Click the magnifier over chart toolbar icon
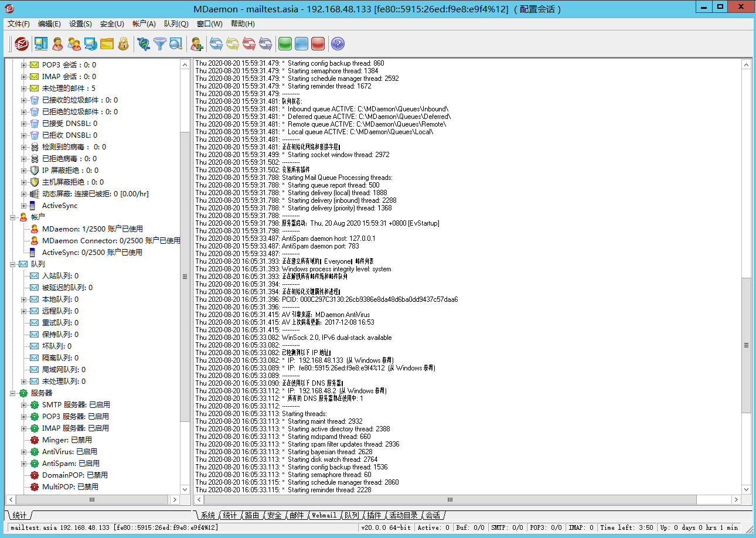The image size is (756, 538). click(x=176, y=43)
